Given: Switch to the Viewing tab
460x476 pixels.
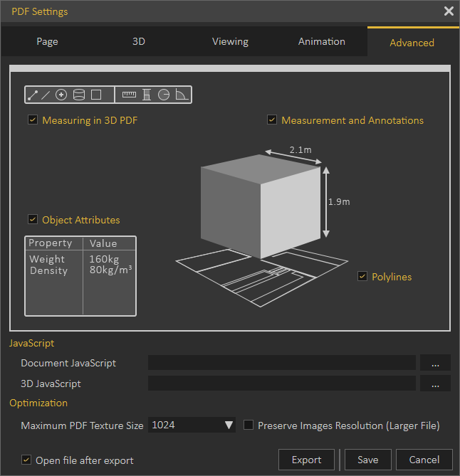Looking at the screenshot, I should 230,41.
